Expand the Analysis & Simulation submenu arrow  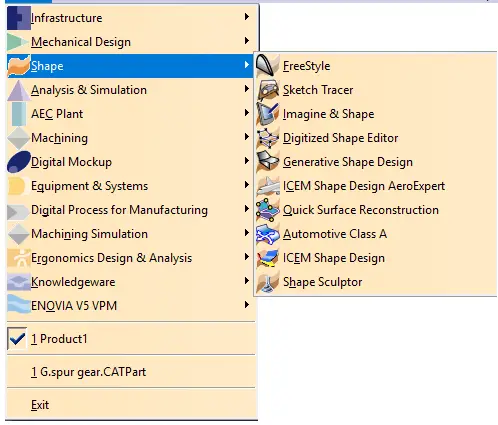tap(247, 89)
